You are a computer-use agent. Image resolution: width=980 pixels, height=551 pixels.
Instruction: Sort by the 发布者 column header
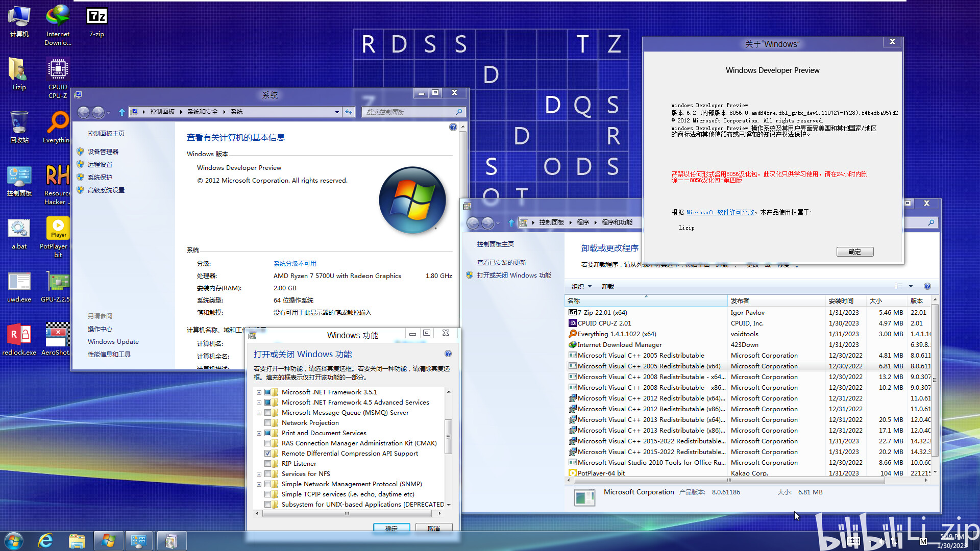(740, 300)
